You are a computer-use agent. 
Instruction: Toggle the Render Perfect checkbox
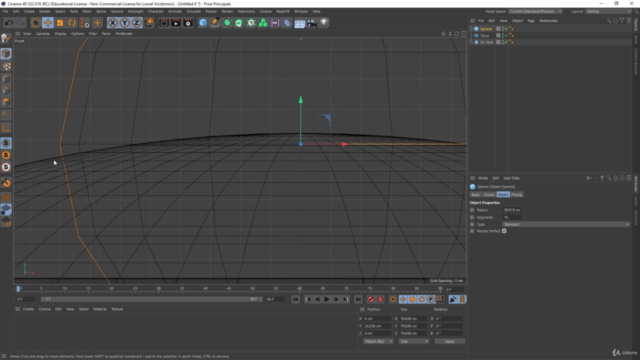point(504,231)
